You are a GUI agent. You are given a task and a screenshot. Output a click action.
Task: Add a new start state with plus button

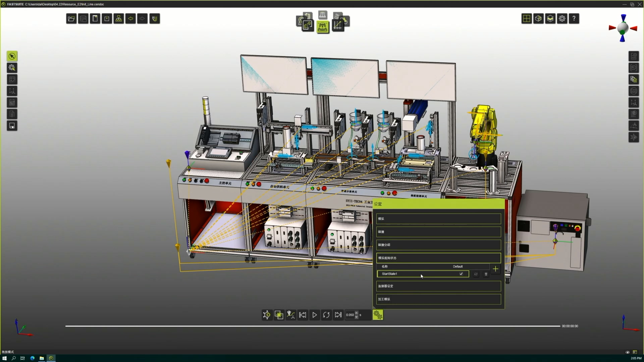pyautogui.click(x=495, y=269)
